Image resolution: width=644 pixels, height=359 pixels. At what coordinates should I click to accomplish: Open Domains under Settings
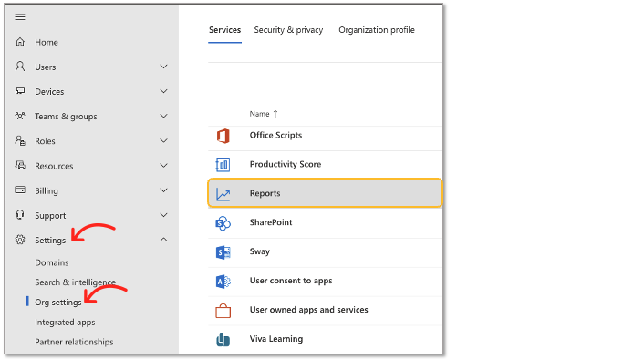[x=52, y=262]
